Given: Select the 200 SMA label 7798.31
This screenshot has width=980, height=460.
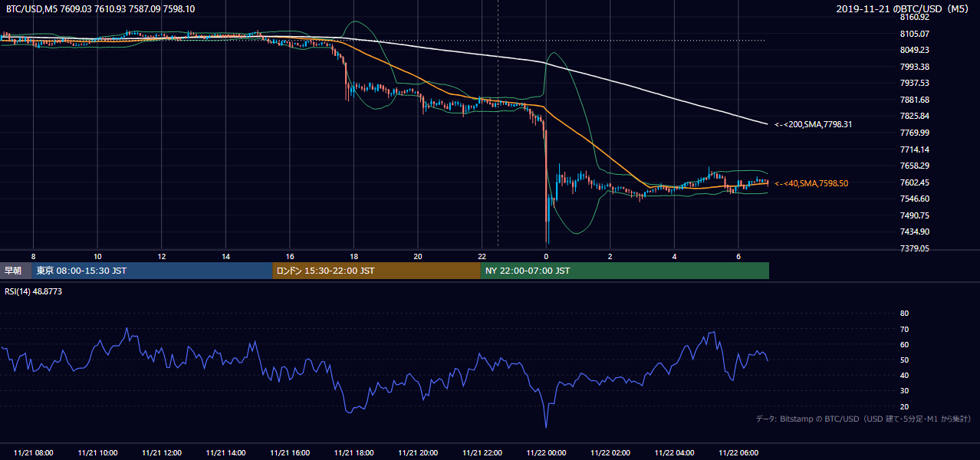Looking at the screenshot, I should tap(814, 124).
